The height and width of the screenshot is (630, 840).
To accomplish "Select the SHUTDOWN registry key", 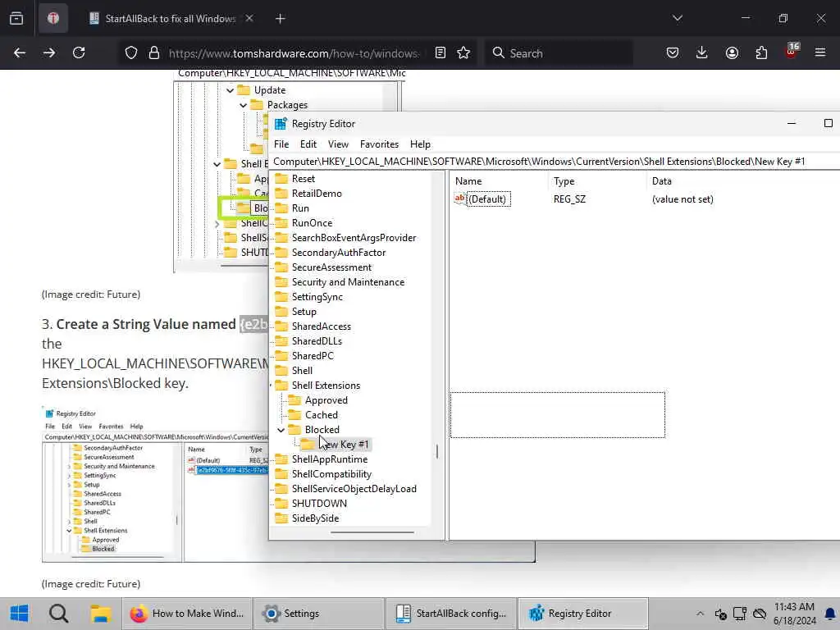I will (x=319, y=504).
